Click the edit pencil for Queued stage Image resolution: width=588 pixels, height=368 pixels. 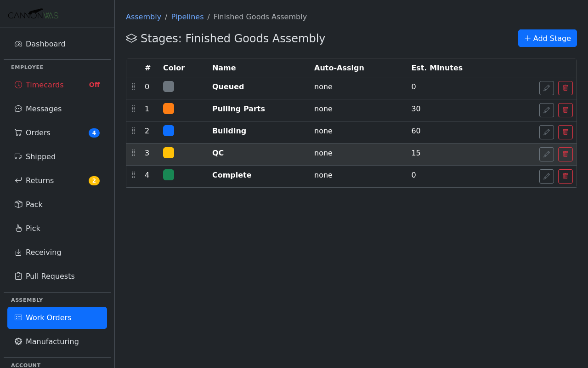click(x=546, y=88)
